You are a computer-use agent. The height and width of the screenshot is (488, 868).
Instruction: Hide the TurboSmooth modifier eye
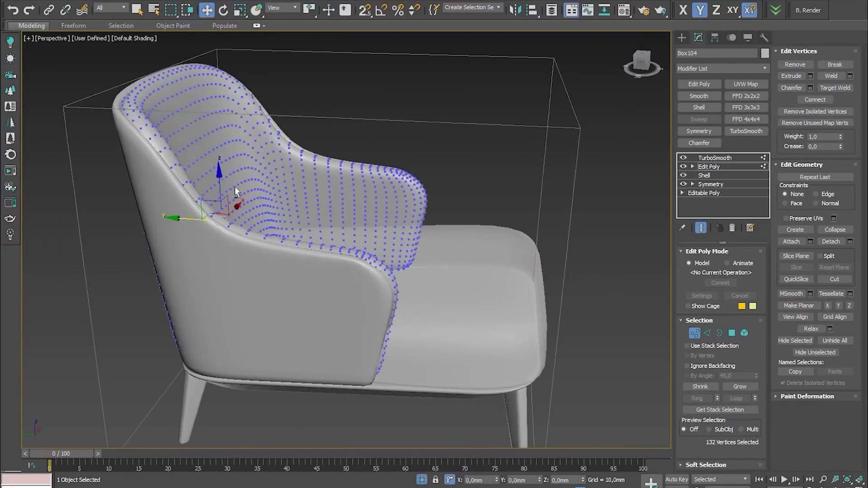coord(683,158)
